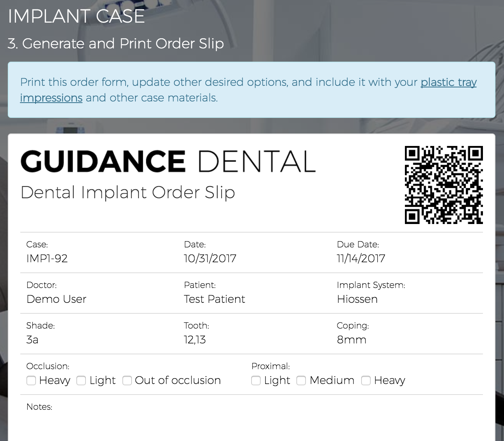Click the Test Patient name

pyautogui.click(x=214, y=299)
